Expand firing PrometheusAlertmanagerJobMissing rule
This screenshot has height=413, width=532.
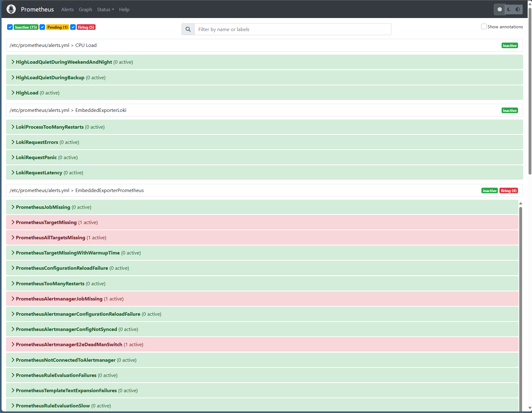[262, 299]
